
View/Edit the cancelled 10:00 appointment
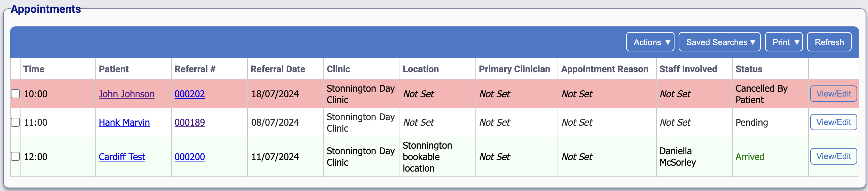point(833,94)
